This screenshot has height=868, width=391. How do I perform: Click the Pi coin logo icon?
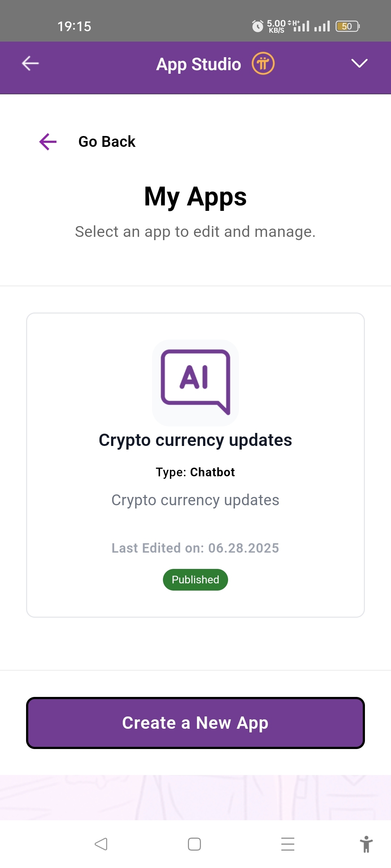263,64
